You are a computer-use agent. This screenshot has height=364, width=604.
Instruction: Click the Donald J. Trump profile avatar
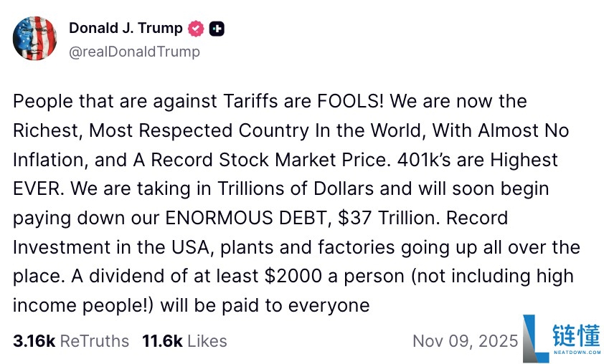(x=35, y=39)
